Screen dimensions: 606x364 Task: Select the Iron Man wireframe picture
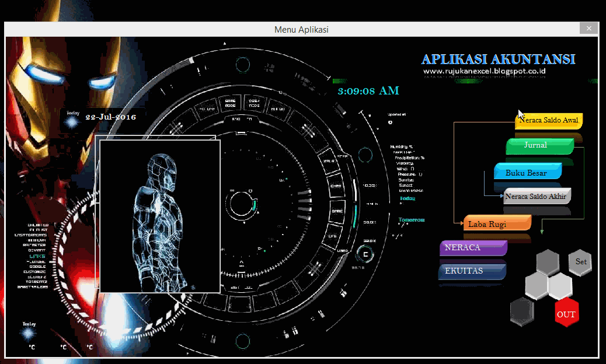[x=160, y=216]
